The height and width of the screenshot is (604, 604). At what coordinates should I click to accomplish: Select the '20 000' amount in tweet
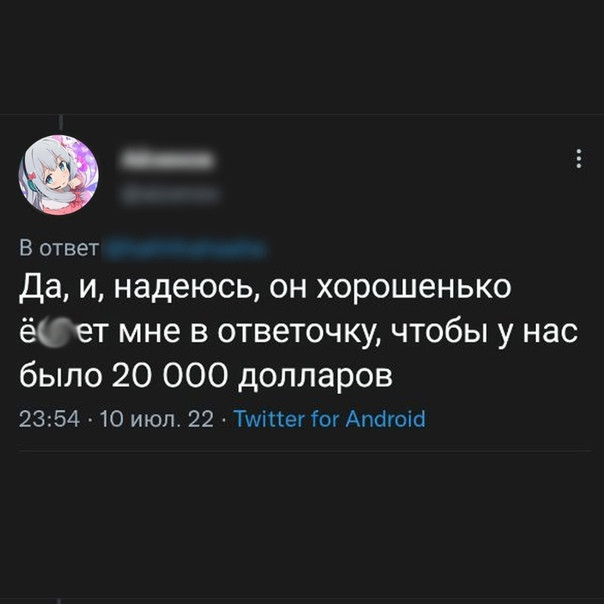pyautogui.click(x=169, y=375)
